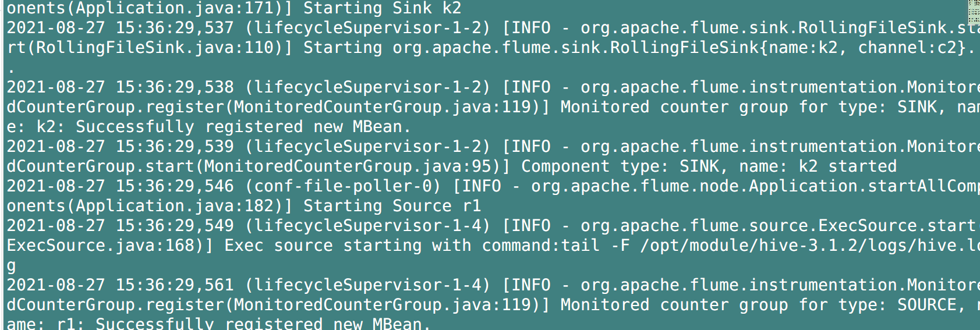Click the timestamp "15:36:29,549"
Viewport: 980px width, 330px height.
click(174, 226)
